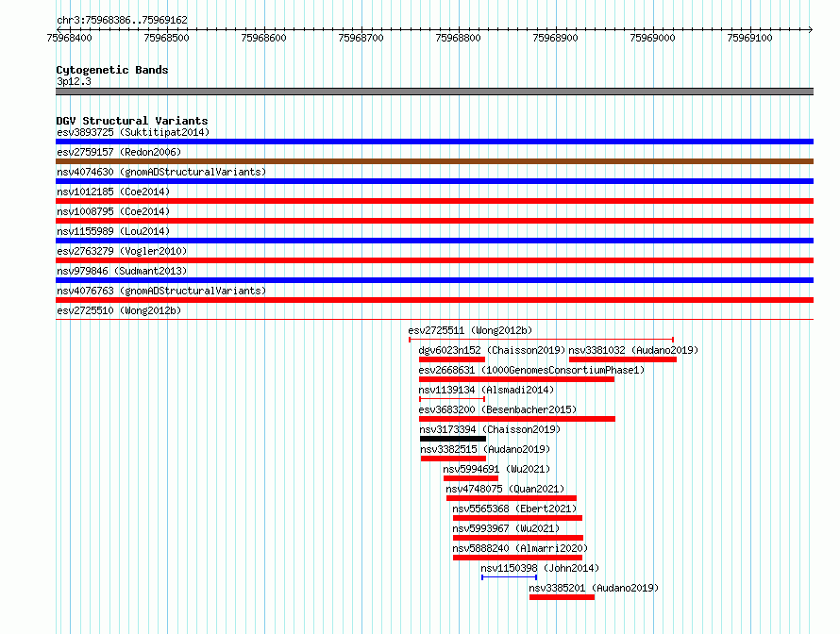Open esv2668631 (1000GenomesConsortiumPhase1) label
Viewport: 840px width, 634px height.
[531, 370]
